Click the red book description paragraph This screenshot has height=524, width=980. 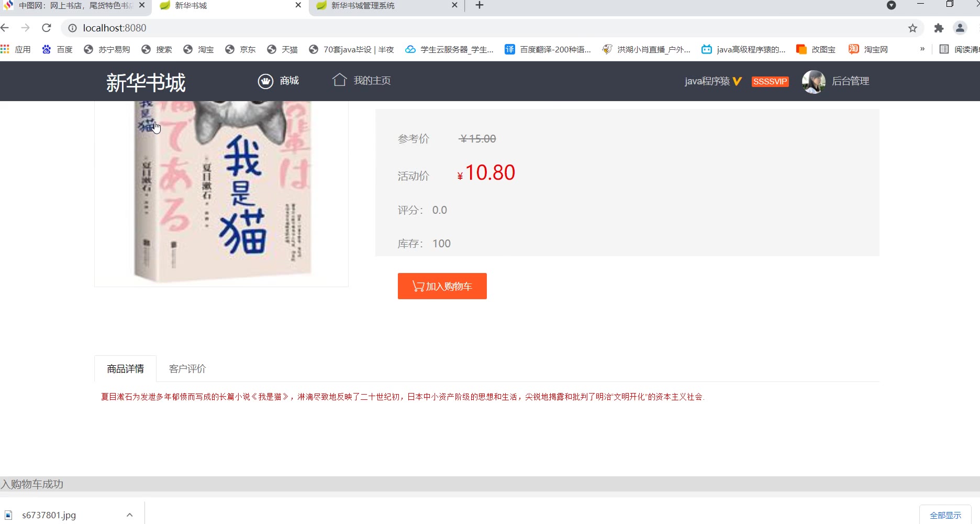point(403,397)
